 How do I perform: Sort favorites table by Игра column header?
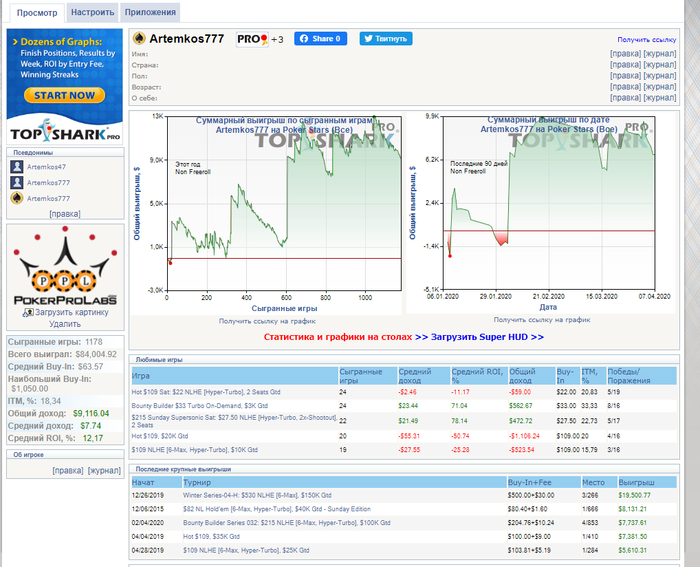click(235, 376)
